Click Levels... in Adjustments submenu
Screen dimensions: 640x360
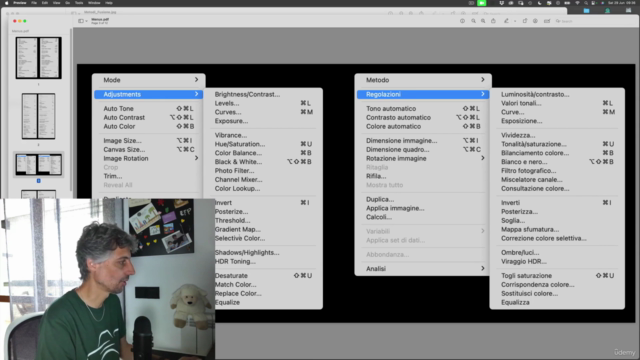pyautogui.click(x=227, y=103)
